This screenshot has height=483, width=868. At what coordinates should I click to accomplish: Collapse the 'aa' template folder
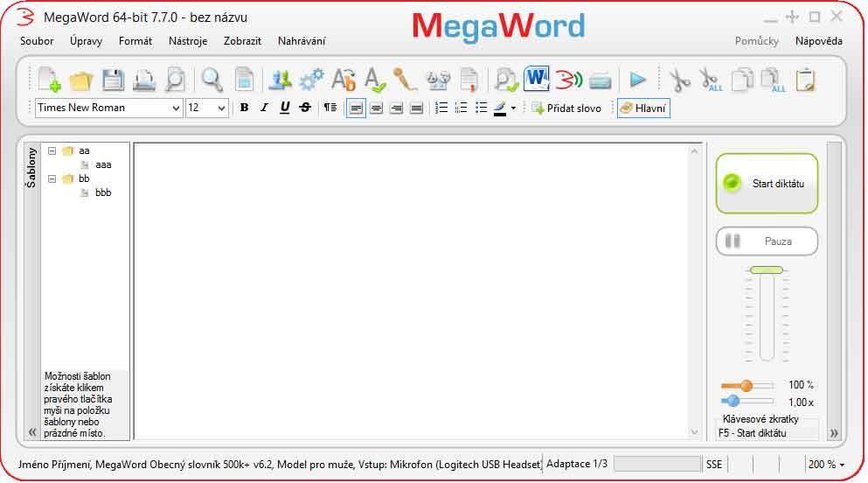52,150
